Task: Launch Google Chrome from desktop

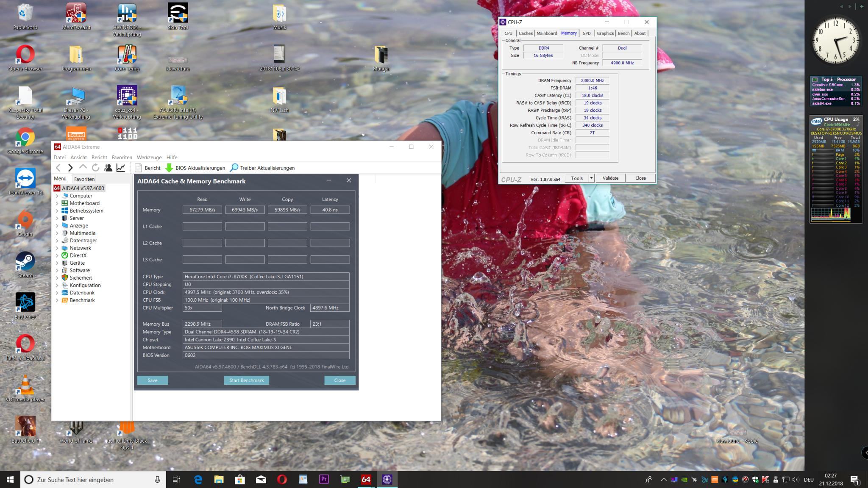Action: tap(25, 141)
